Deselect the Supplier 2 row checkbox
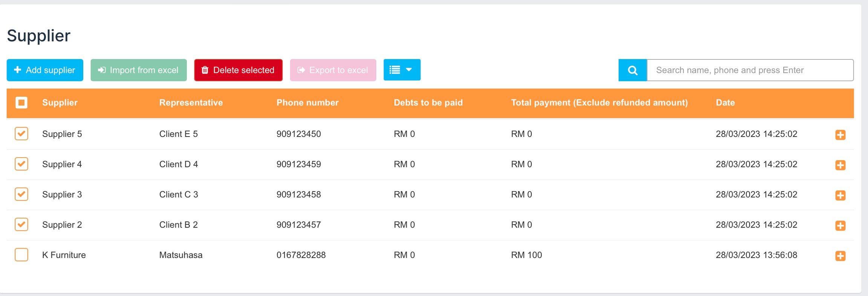Screen dimensions: 868x296 coord(21,225)
